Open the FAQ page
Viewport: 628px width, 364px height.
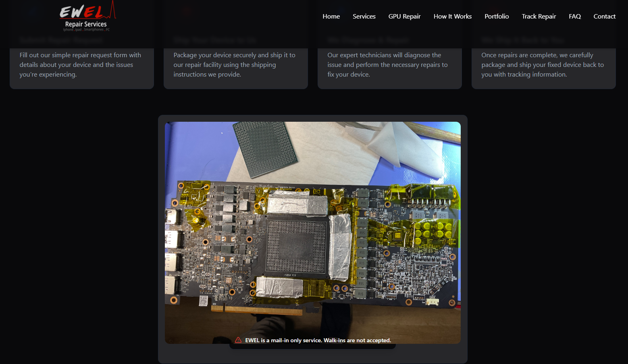[575, 16]
